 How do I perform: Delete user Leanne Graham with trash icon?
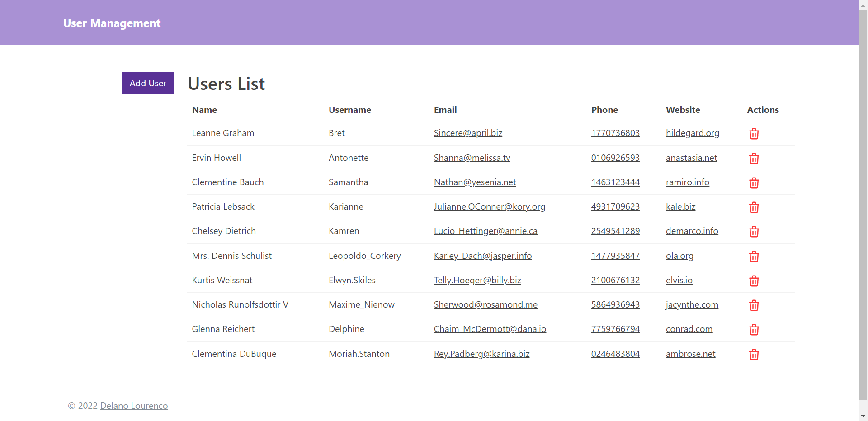pyautogui.click(x=754, y=134)
